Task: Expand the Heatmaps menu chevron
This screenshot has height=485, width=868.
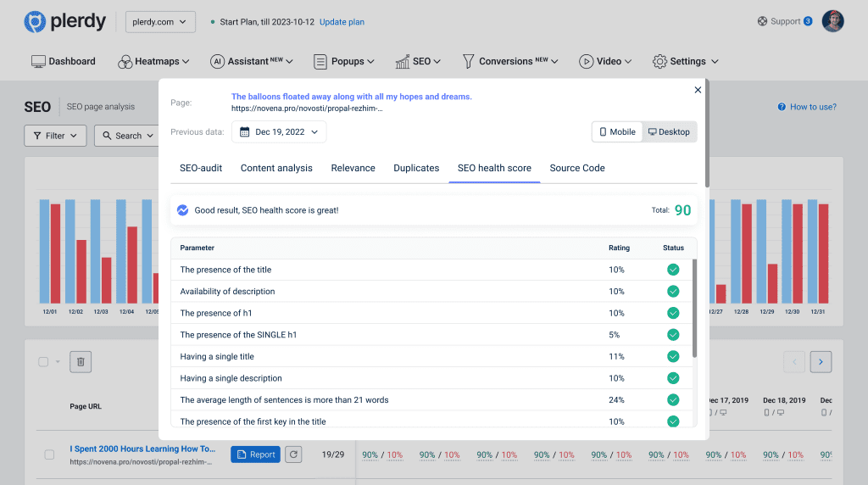Action: click(x=186, y=61)
